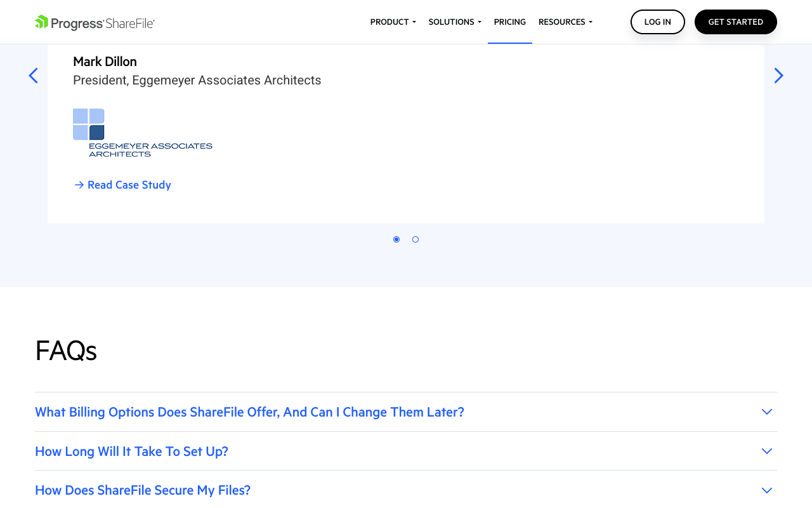This screenshot has height=508, width=812.
Task: Expand 'How Does ShareFile Secure My Files?'
Action: (x=406, y=490)
